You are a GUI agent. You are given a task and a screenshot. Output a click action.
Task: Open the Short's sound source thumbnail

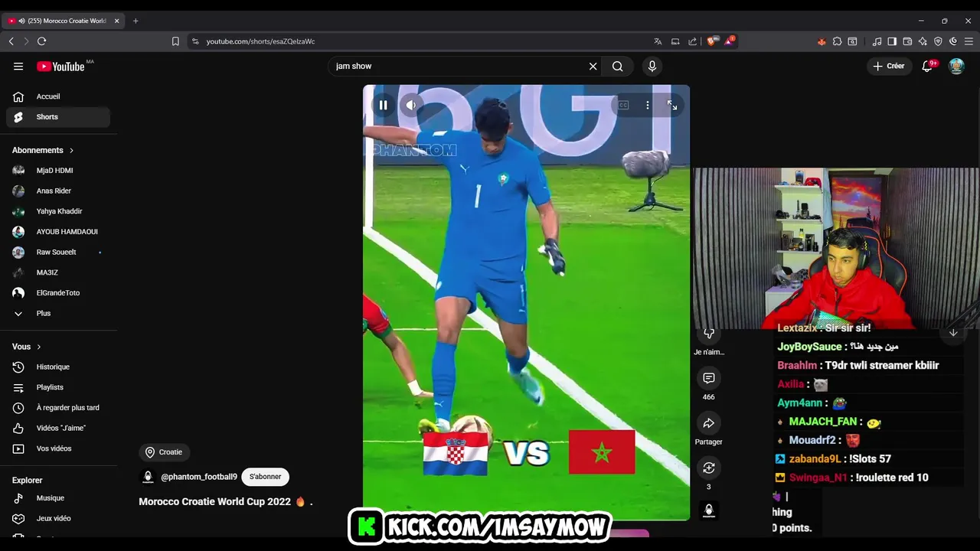click(x=709, y=510)
